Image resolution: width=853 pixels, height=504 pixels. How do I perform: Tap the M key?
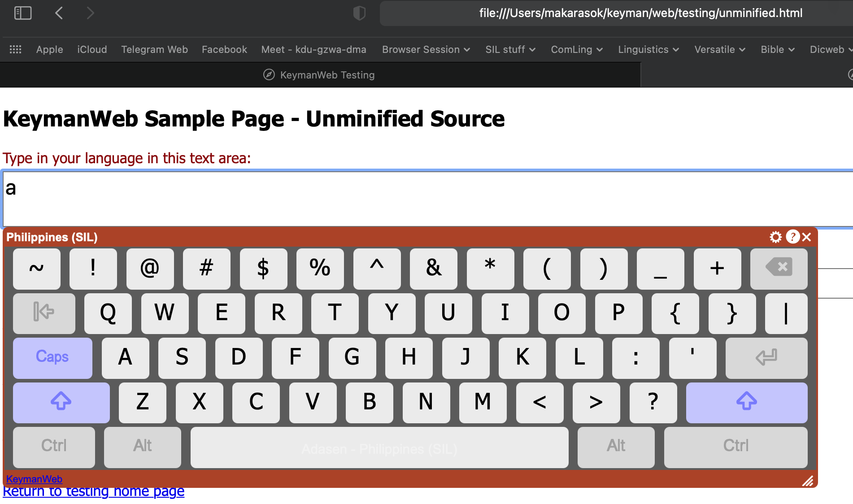click(483, 402)
